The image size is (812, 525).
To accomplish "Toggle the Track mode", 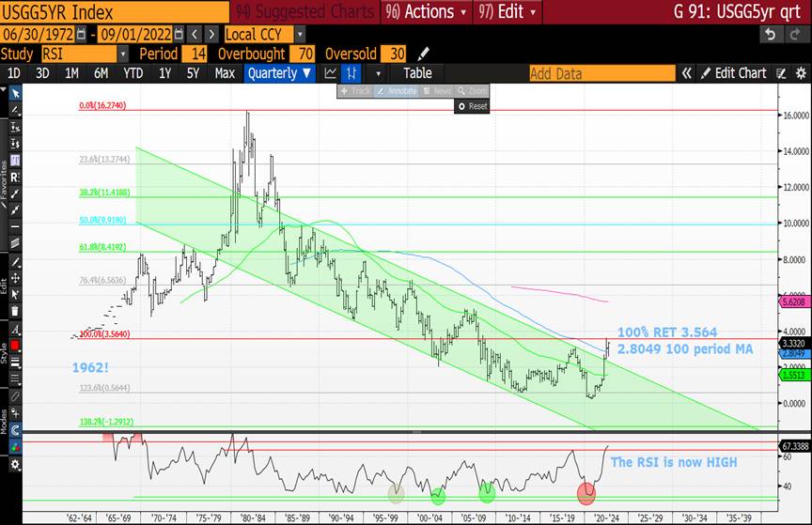I will pyautogui.click(x=355, y=91).
